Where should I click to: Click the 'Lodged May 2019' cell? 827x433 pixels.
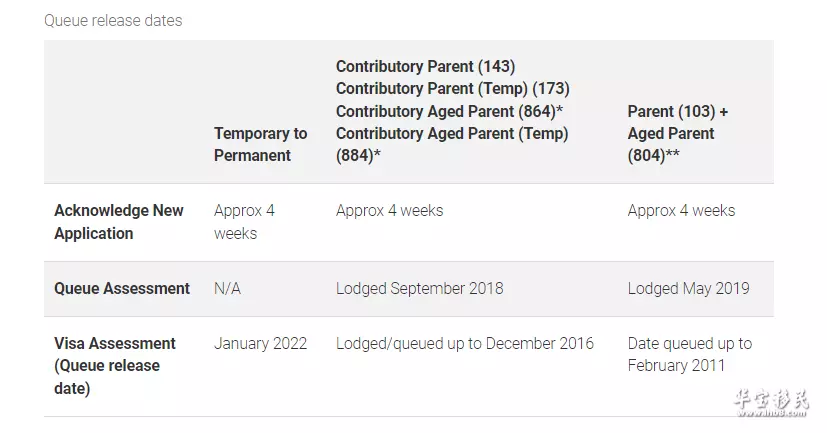point(688,288)
